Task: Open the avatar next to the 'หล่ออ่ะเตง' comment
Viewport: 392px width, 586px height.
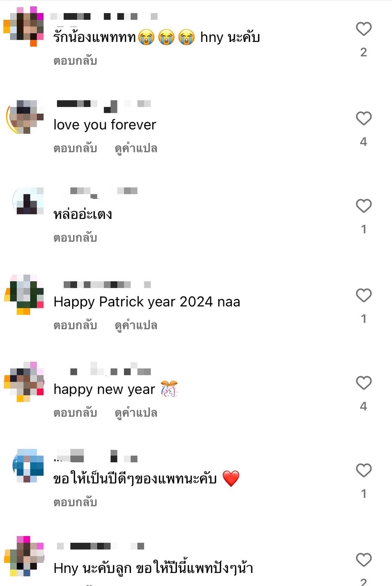Action: [x=28, y=201]
